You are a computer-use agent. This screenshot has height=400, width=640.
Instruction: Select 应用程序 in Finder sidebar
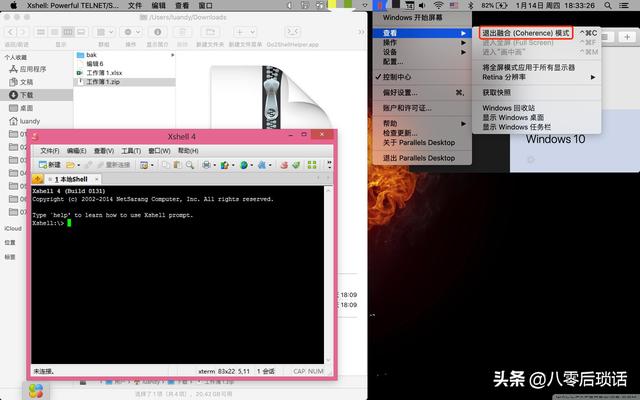coord(28,69)
